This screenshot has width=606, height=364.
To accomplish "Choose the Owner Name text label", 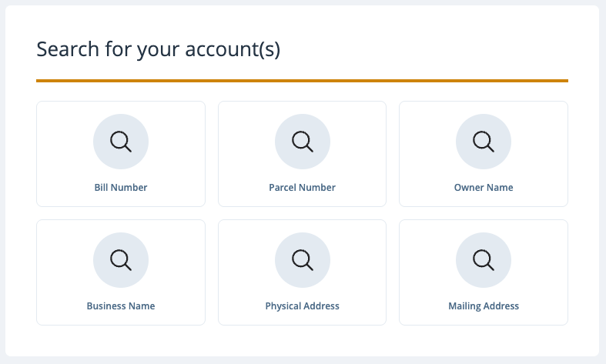I will tap(484, 188).
